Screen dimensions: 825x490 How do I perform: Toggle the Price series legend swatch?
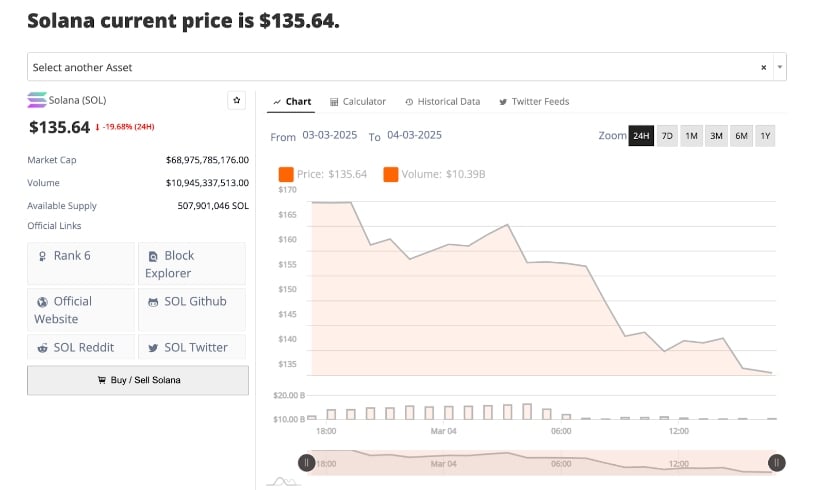(x=286, y=174)
